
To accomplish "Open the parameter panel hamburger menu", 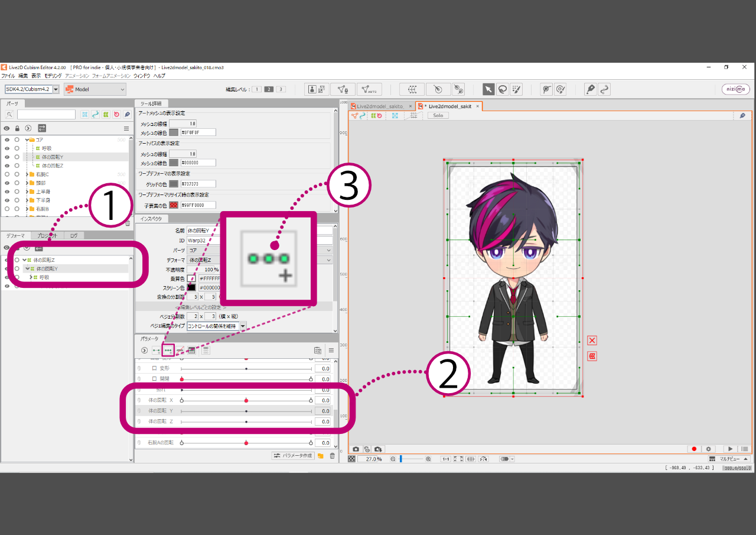I will point(331,351).
